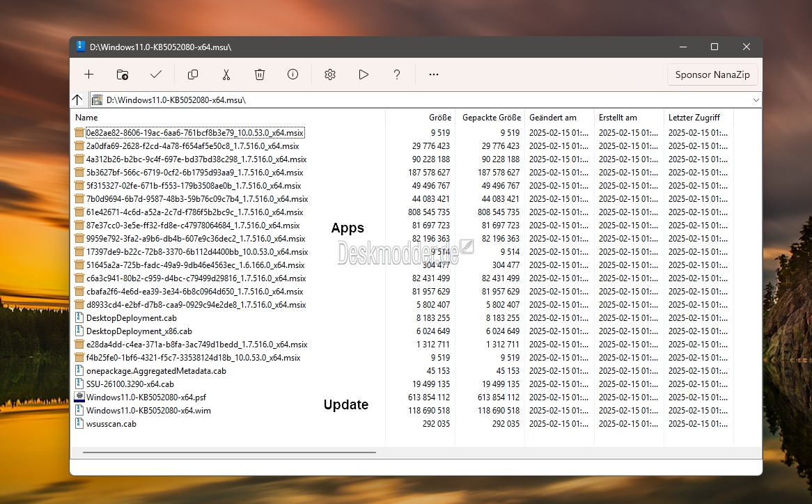Click the folder icon of 61e42671 msix

[79, 212]
